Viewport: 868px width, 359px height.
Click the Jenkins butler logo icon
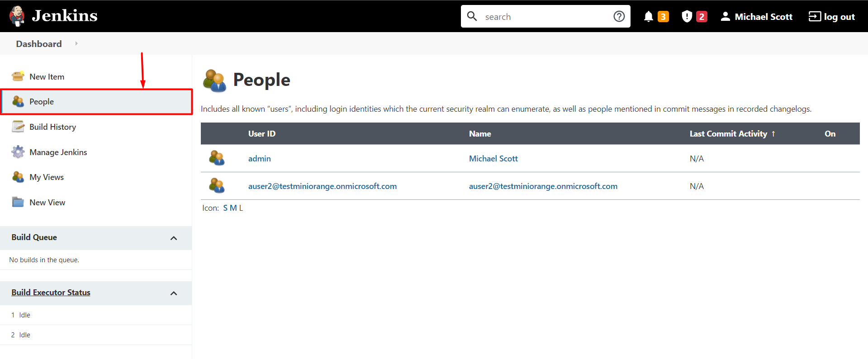pyautogui.click(x=17, y=16)
